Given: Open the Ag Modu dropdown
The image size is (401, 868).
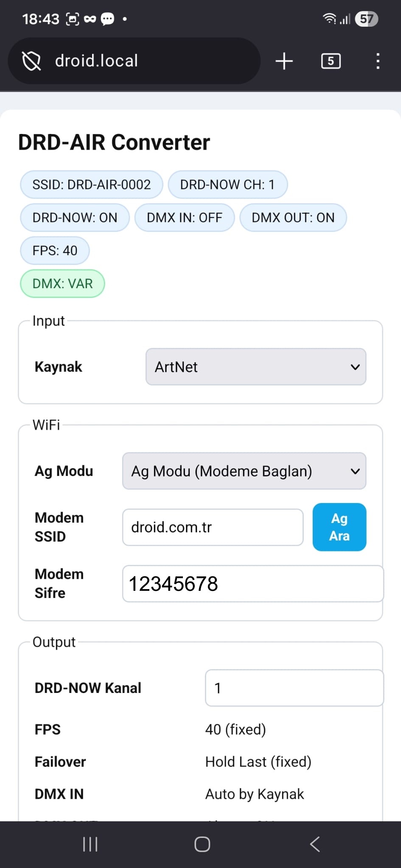Looking at the screenshot, I should click(244, 471).
